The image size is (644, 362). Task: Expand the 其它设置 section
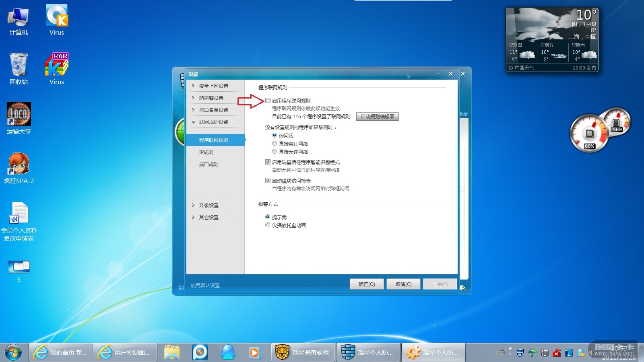(215, 217)
